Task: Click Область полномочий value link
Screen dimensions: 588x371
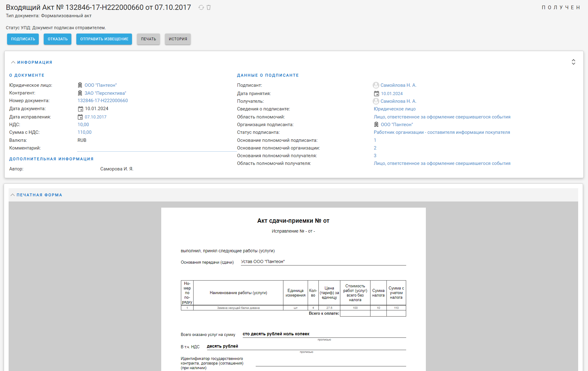Action: pyautogui.click(x=442, y=117)
